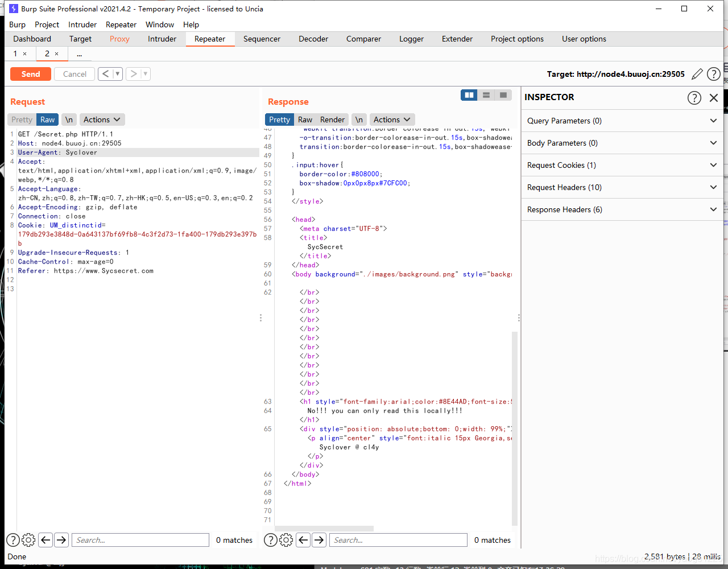Expand Request Headers (10) section
This screenshot has height=569, width=728.
pos(622,187)
